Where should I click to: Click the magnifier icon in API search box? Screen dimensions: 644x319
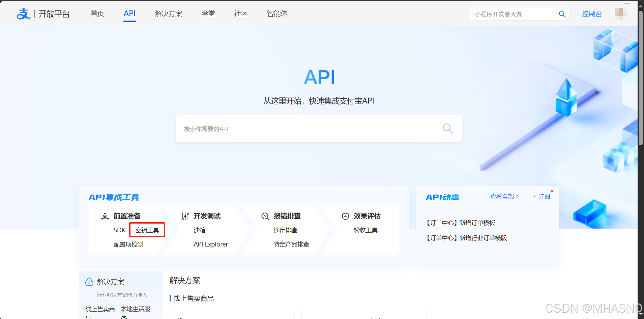click(x=448, y=128)
